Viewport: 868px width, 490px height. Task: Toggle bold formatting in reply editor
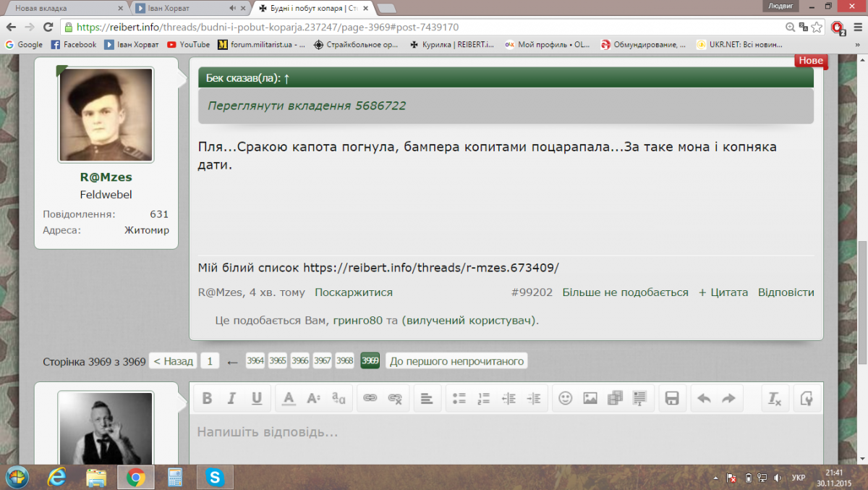(207, 398)
